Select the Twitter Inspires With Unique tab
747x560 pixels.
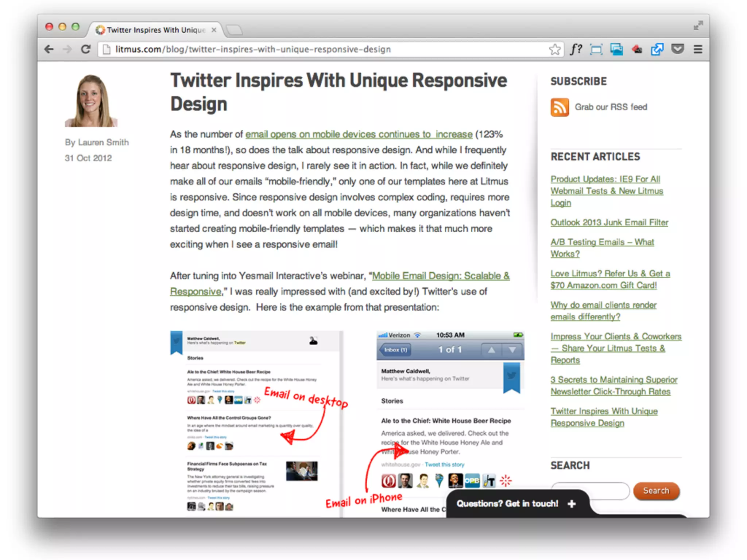point(155,30)
